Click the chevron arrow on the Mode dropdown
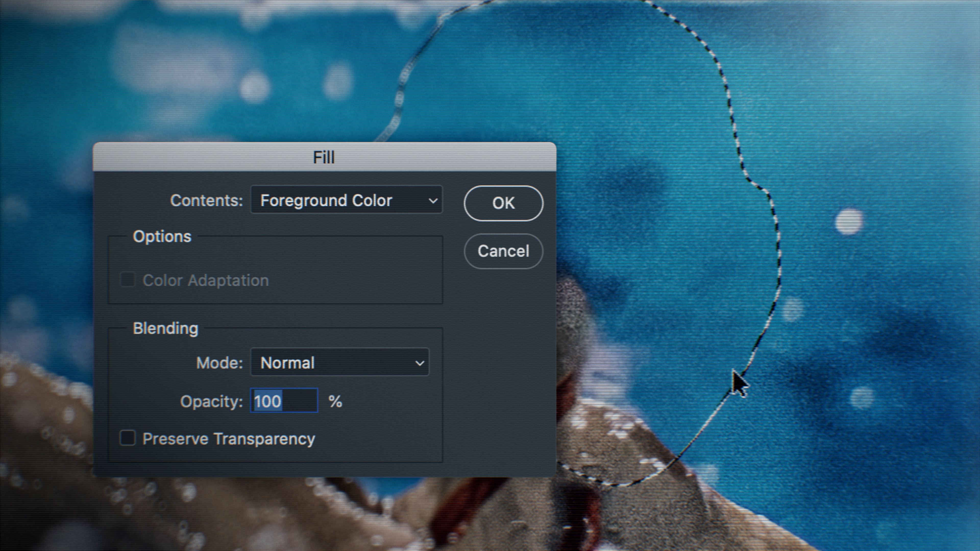Image resolution: width=980 pixels, height=551 pixels. click(x=419, y=363)
